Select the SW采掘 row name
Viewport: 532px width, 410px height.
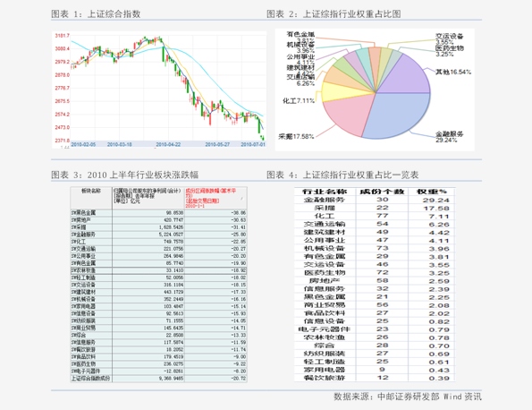pos(79,226)
